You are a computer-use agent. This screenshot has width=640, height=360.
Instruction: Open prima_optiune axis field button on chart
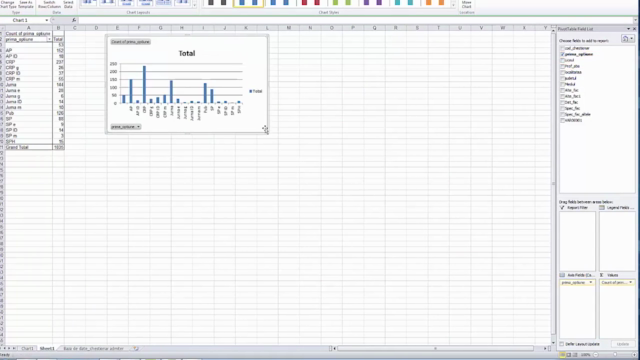click(126, 127)
